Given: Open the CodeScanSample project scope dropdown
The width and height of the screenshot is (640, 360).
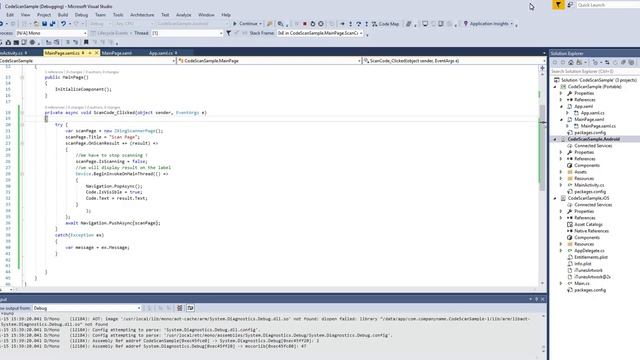Looking at the screenshot, I should [x=87, y=61].
